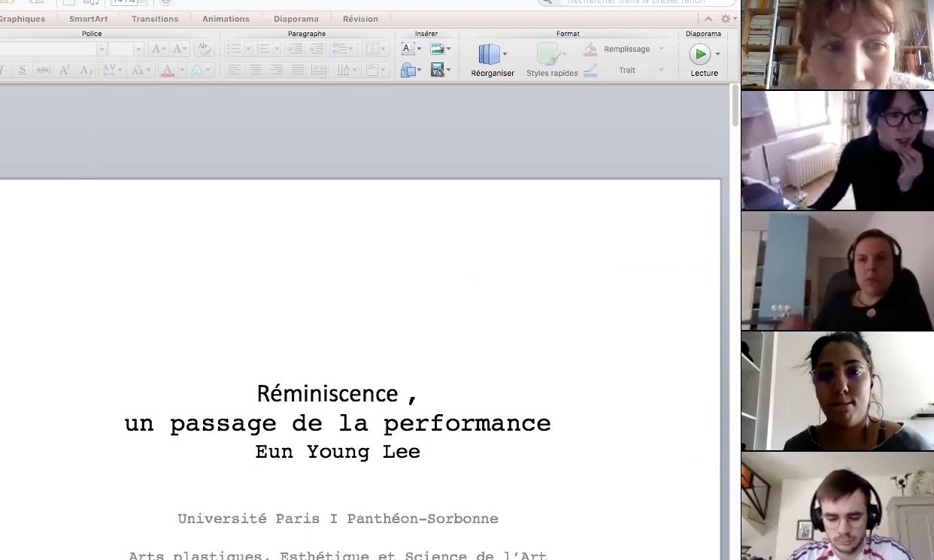Screen dimensions: 934x560
Task: Collapse the ribbon with the chevron
Action: coord(708,19)
